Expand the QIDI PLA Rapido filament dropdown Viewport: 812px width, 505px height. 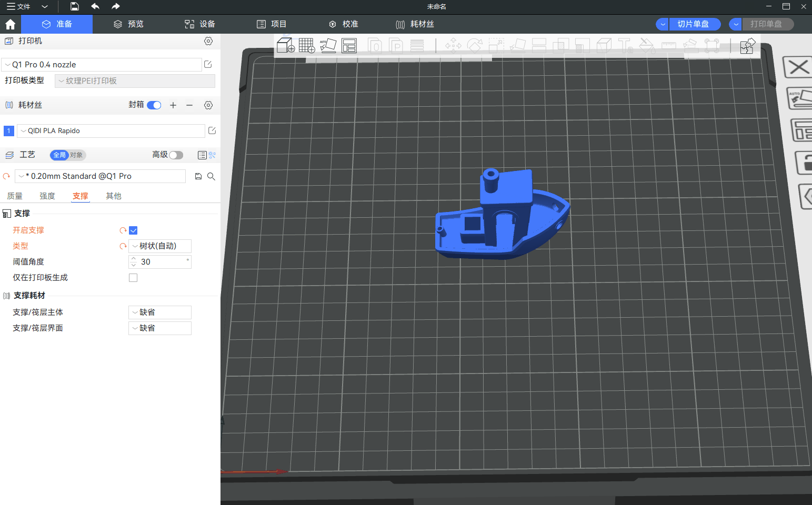coord(111,131)
